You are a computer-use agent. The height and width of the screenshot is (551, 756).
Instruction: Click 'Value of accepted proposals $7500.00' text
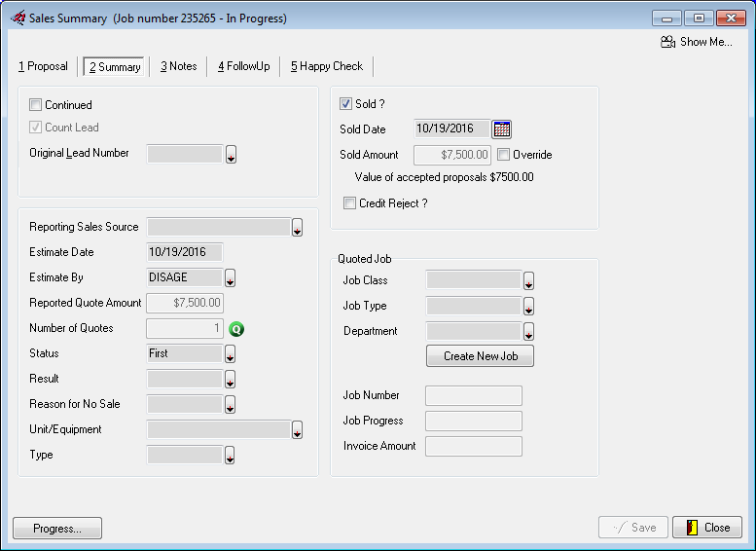[x=444, y=177]
